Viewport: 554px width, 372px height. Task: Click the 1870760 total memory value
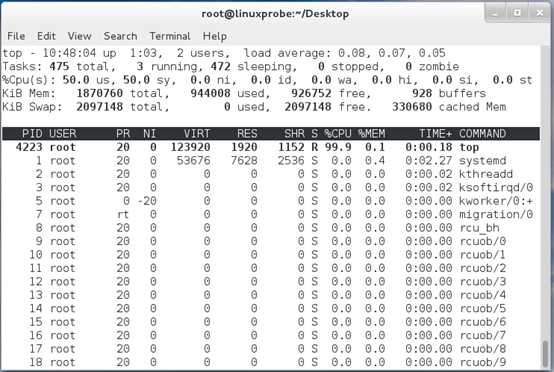(99, 93)
